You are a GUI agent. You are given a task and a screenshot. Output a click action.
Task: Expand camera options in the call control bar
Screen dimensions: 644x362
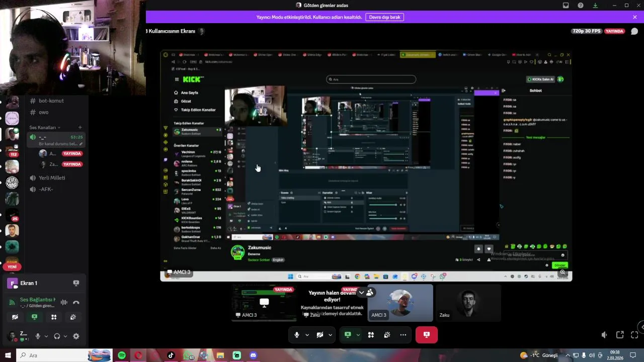(330, 335)
